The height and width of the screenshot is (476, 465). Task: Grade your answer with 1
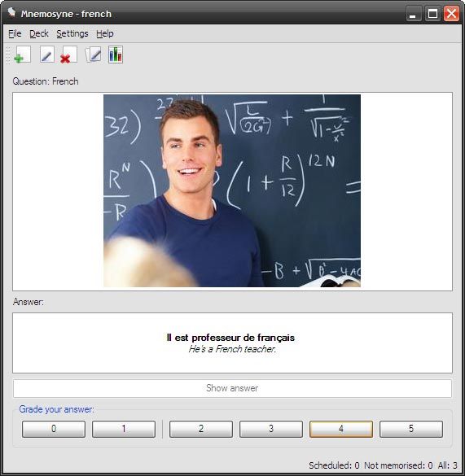click(x=124, y=429)
